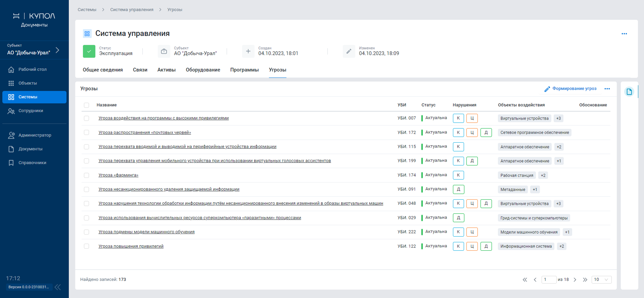Toggle select-all checkbox in table header

(87, 105)
